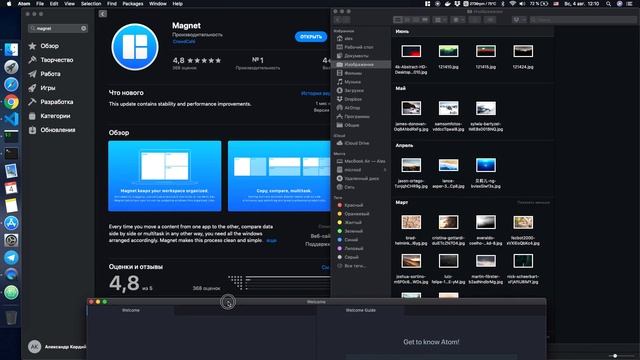The width and height of the screenshot is (640, 360).
Task: Adjust the Finder icon size slider
Action: (615, 356)
